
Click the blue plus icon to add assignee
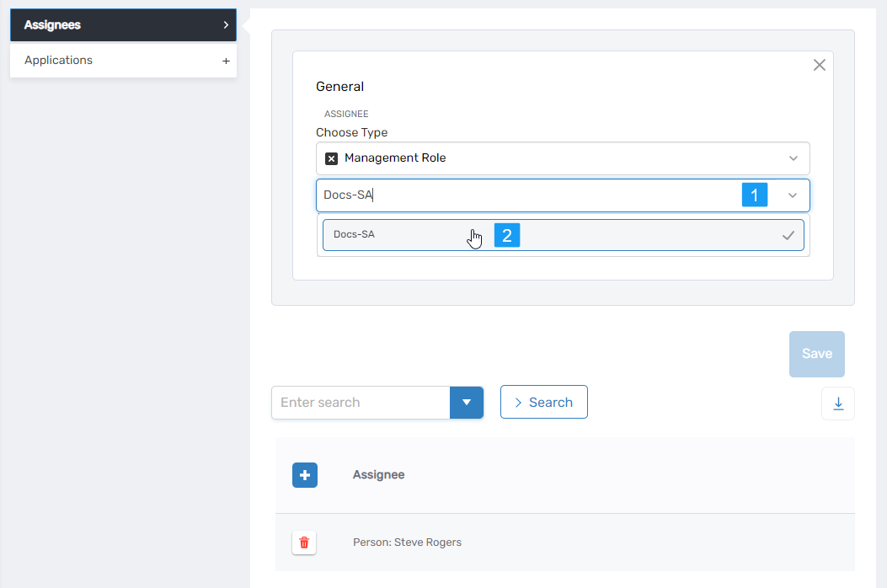coord(304,475)
